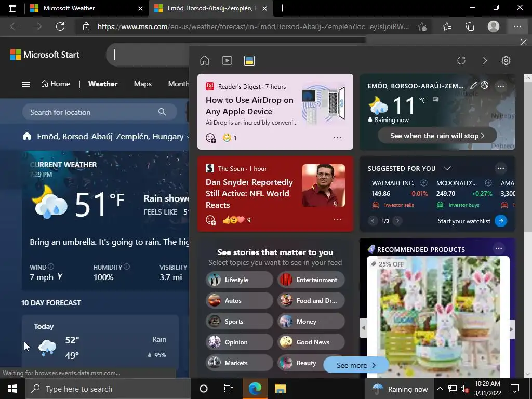The height and width of the screenshot is (399, 532).
Task: Click the recommended product bunny basket image
Action: tap(437, 317)
